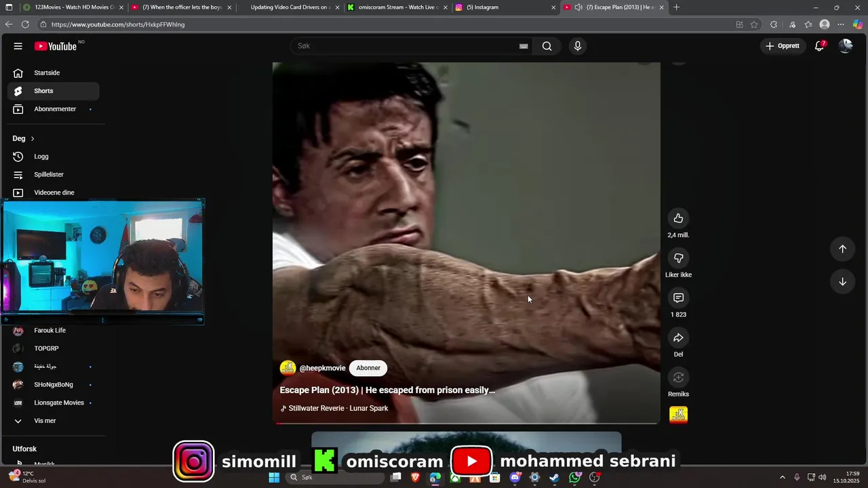Go back with browser back arrow

pos(9,24)
